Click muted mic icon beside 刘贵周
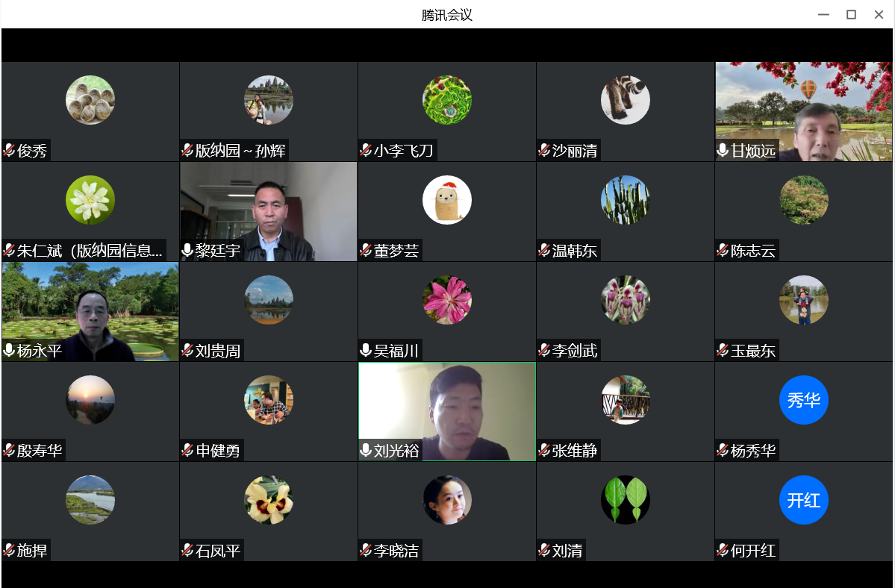Screen dimensions: 895x588 (187, 350)
